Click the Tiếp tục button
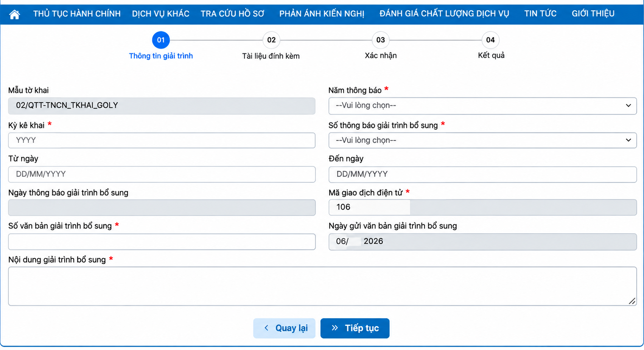 (355, 328)
